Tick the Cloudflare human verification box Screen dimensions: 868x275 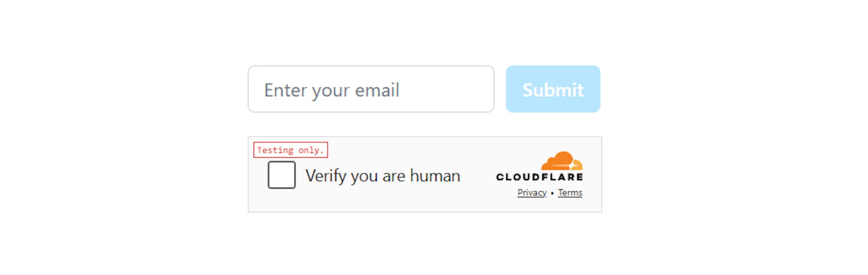click(x=281, y=175)
